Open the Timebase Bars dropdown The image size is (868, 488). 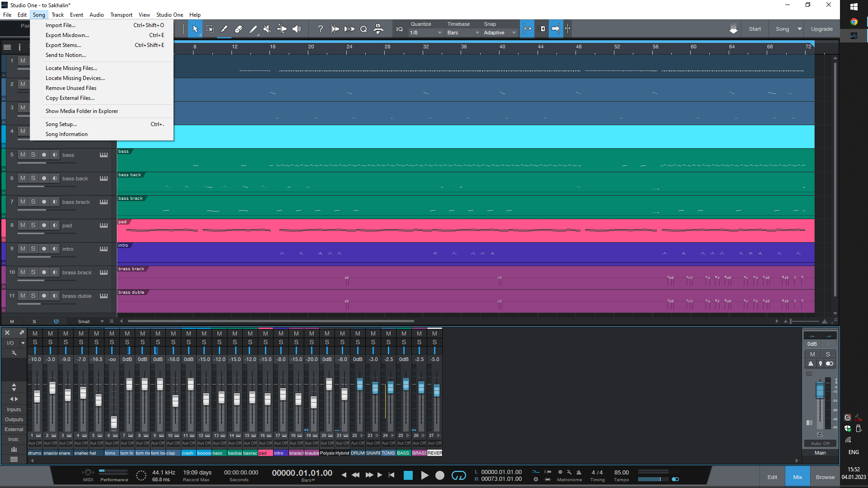coord(463,33)
